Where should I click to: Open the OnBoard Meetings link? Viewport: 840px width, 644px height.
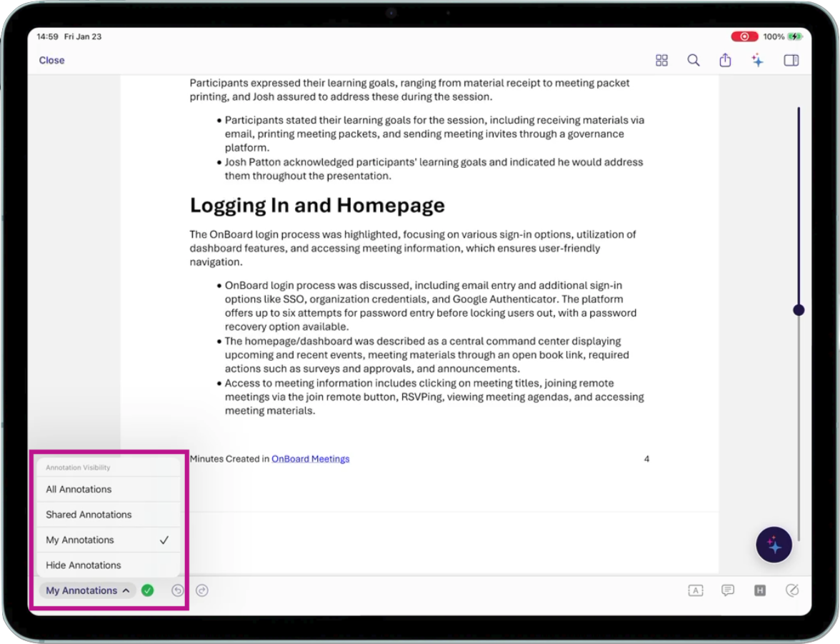coord(310,459)
